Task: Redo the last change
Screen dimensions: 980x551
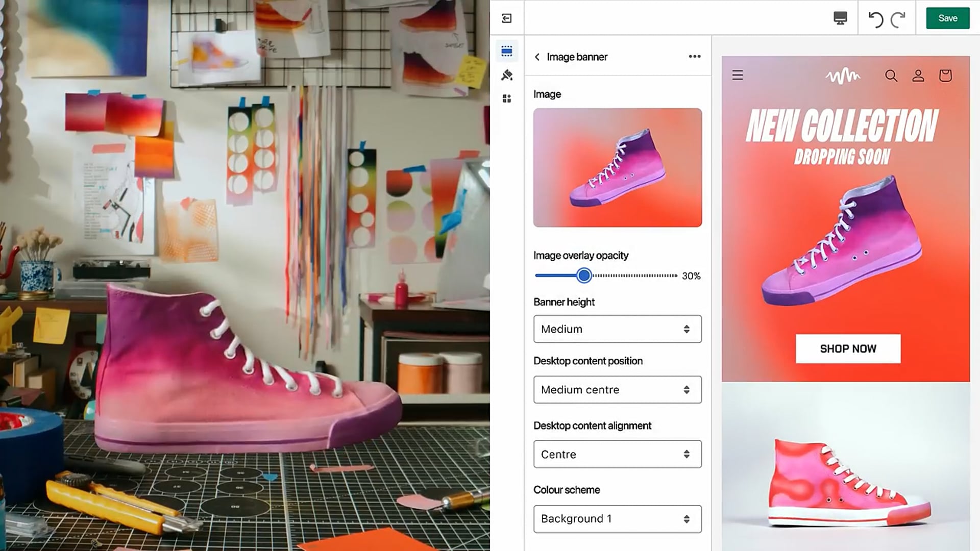Action: tap(898, 19)
